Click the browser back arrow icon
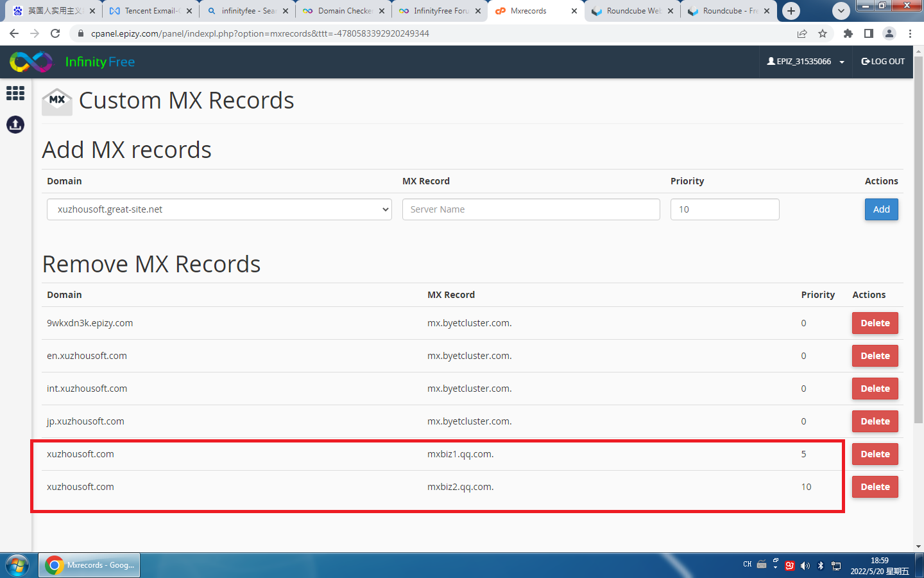Screen dimensions: 924x578 point(14,33)
